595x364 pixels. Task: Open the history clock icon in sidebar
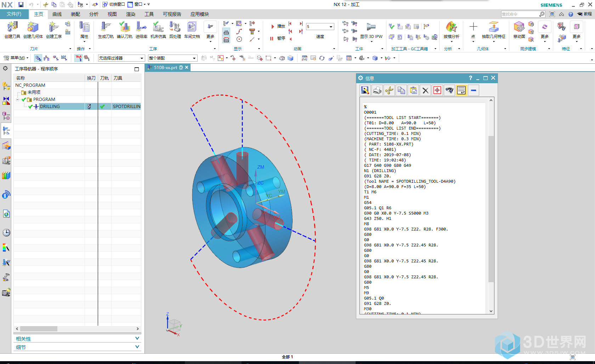pyautogui.click(x=6, y=233)
